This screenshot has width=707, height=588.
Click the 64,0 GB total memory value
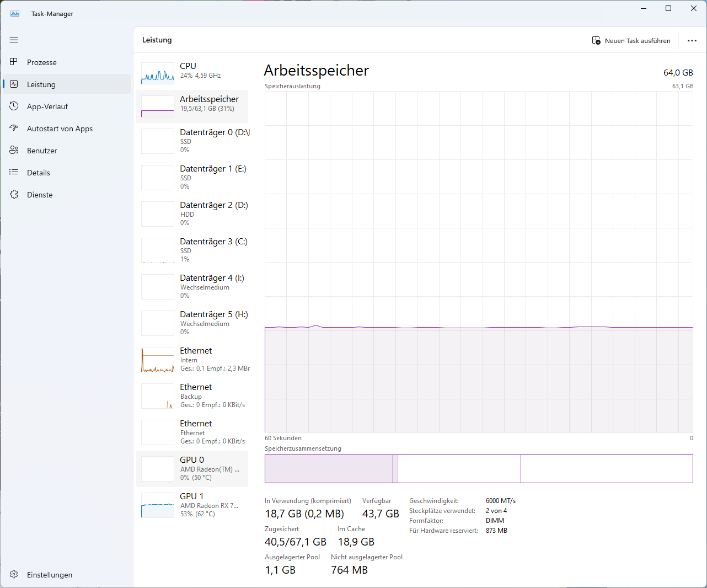point(678,73)
